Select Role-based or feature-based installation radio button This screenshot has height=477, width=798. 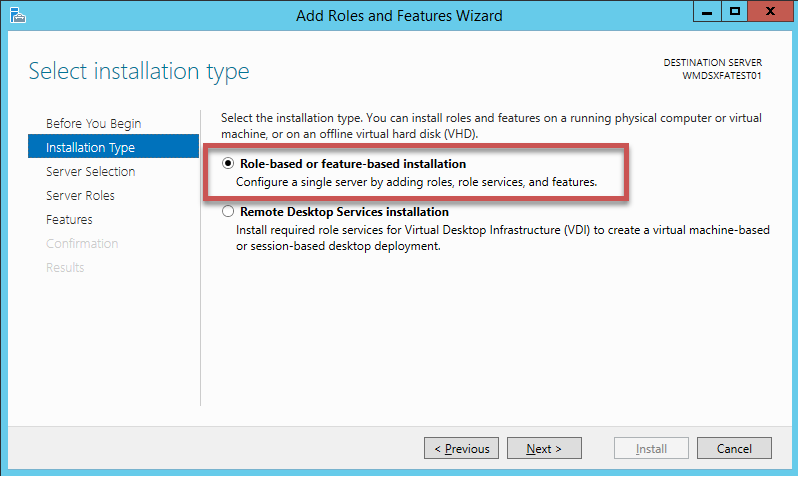pyautogui.click(x=229, y=163)
